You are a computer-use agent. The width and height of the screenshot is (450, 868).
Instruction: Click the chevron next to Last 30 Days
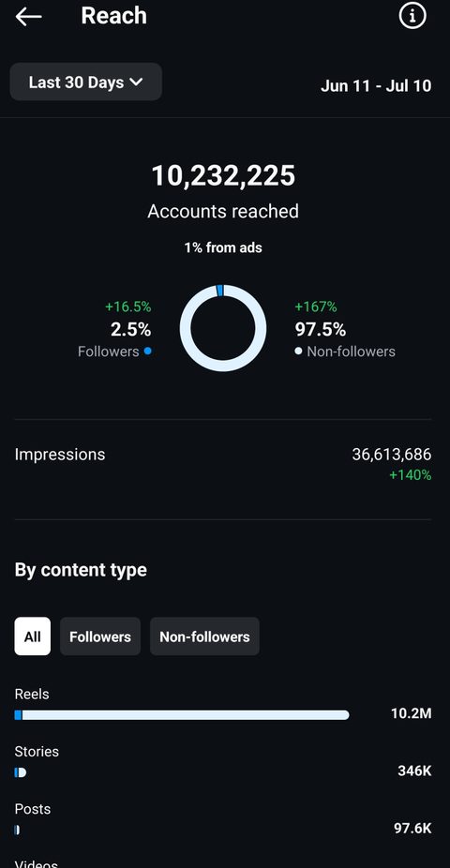pyautogui.click(x=136, y=82)
